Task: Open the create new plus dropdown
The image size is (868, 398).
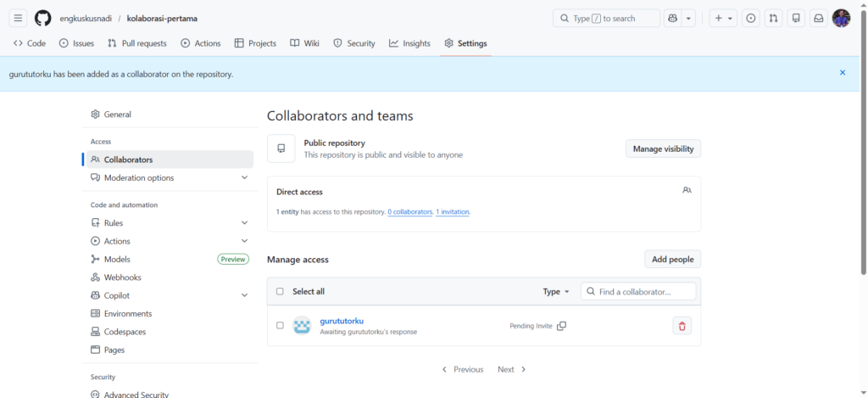Action: point(723,18)
